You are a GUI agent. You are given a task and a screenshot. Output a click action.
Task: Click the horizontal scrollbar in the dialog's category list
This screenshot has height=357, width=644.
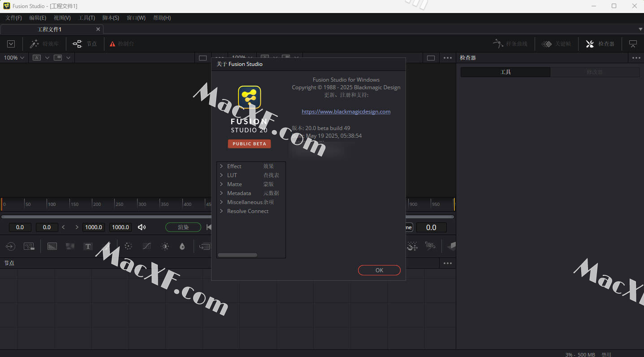point(238,255)
